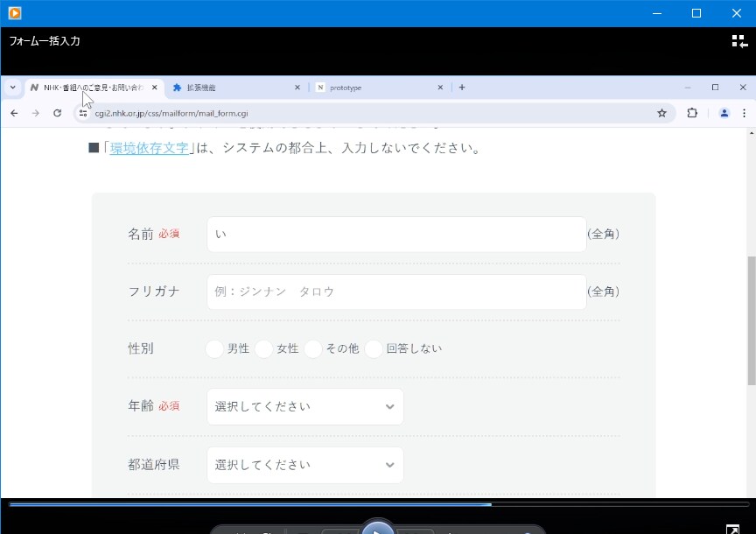Image resolution: width=756 pixels, height=534 pixels.
Task: Click the 名前 field label
Action: (140, 234)
